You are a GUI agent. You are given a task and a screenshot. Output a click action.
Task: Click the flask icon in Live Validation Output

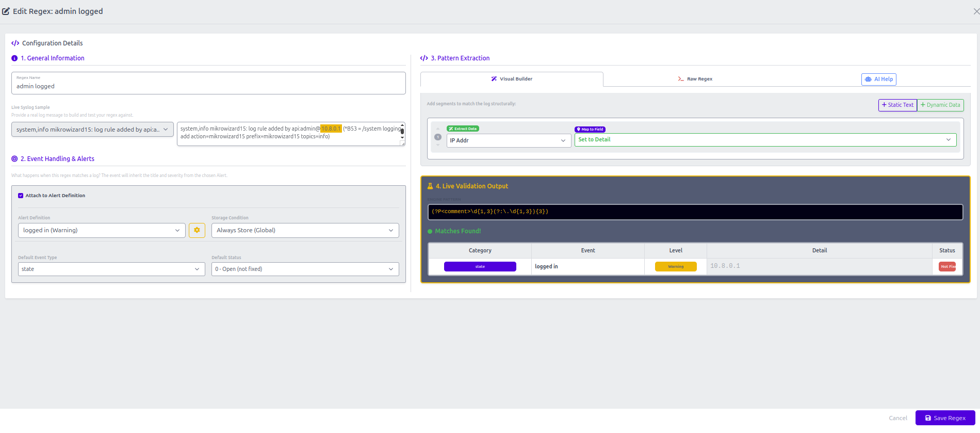pos(430,186)
